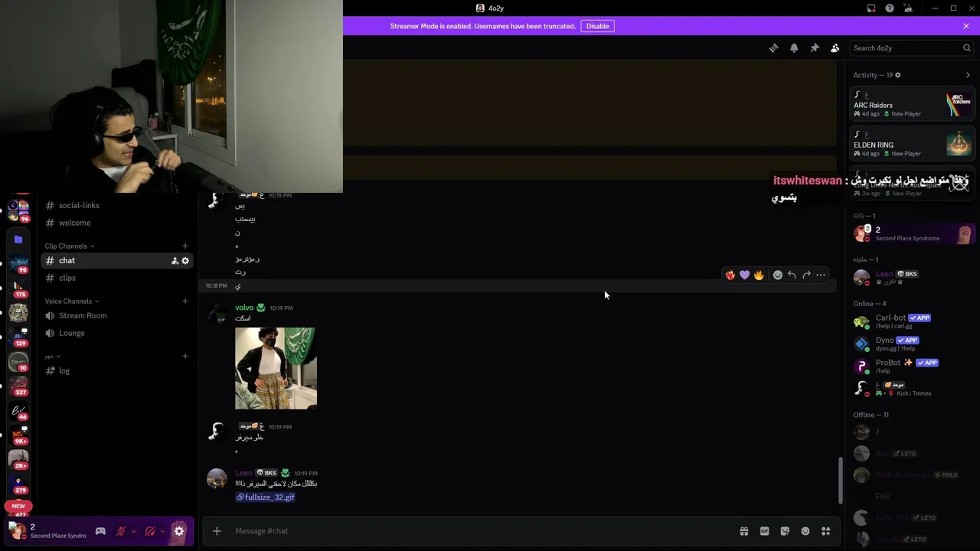Disable Streamer Mode via banner button
This screenshot has height=551, width=980.
point(598,26)
